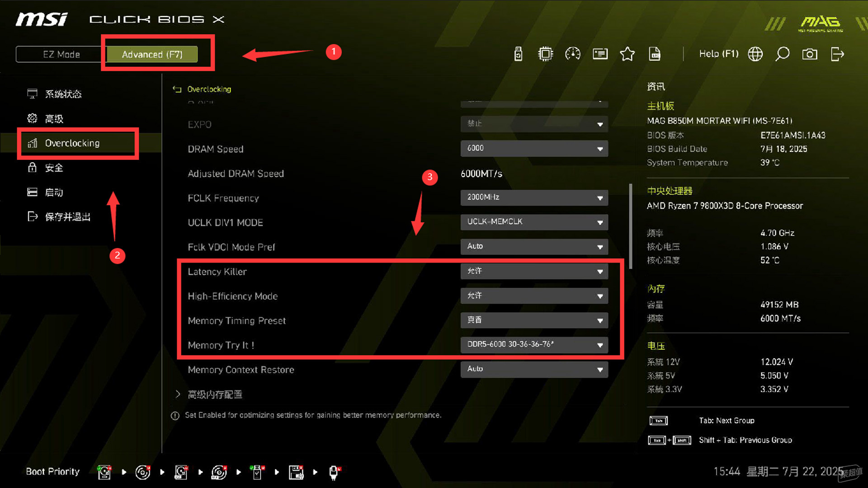Open the High-Efficiency Mode dropdown

point(534,296)
